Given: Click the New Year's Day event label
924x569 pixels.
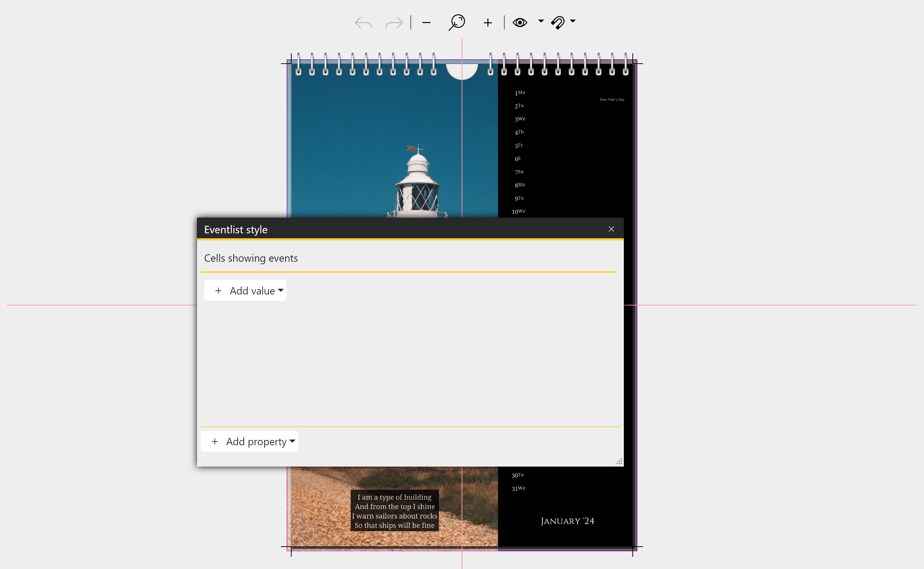Looking at the screenshot, I should tap(612, 100).
